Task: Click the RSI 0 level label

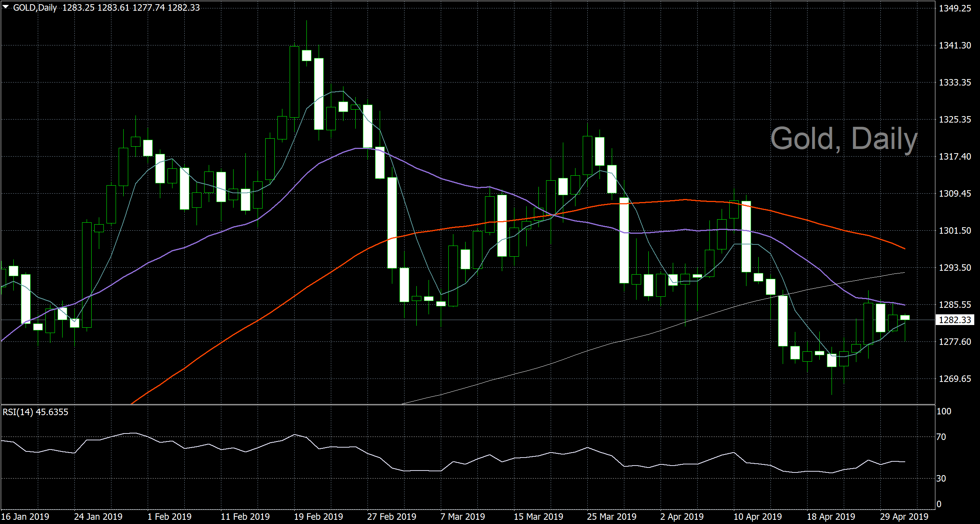Action: (939, 504)
